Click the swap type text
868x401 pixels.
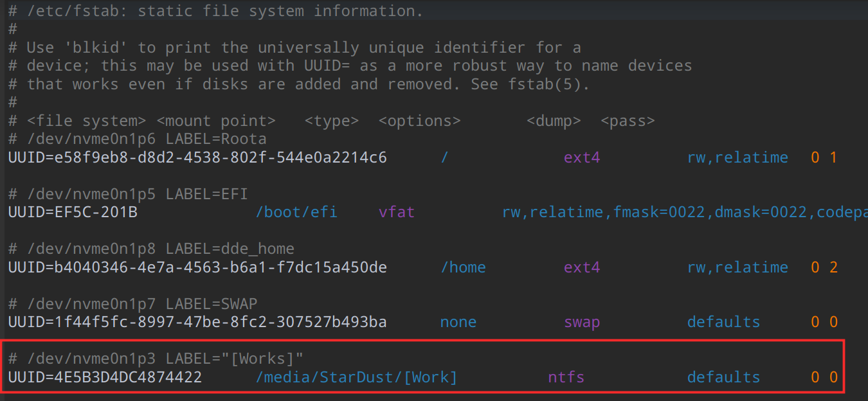582,322
